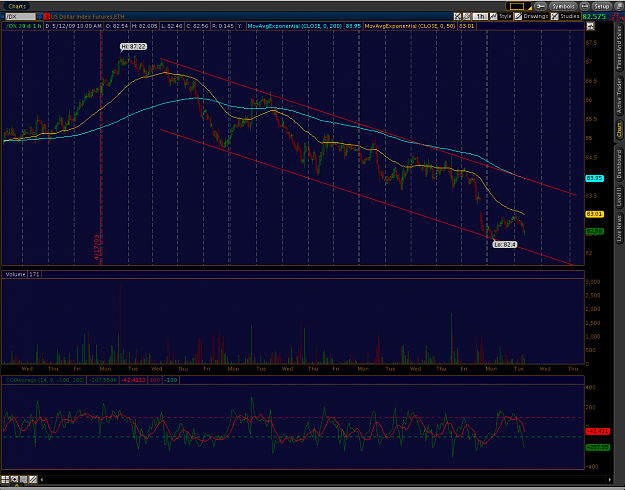Open the 1h timeframe selector
Viewport: 625px width, 490px height.
pyautogui.click(x=480, y=16)
